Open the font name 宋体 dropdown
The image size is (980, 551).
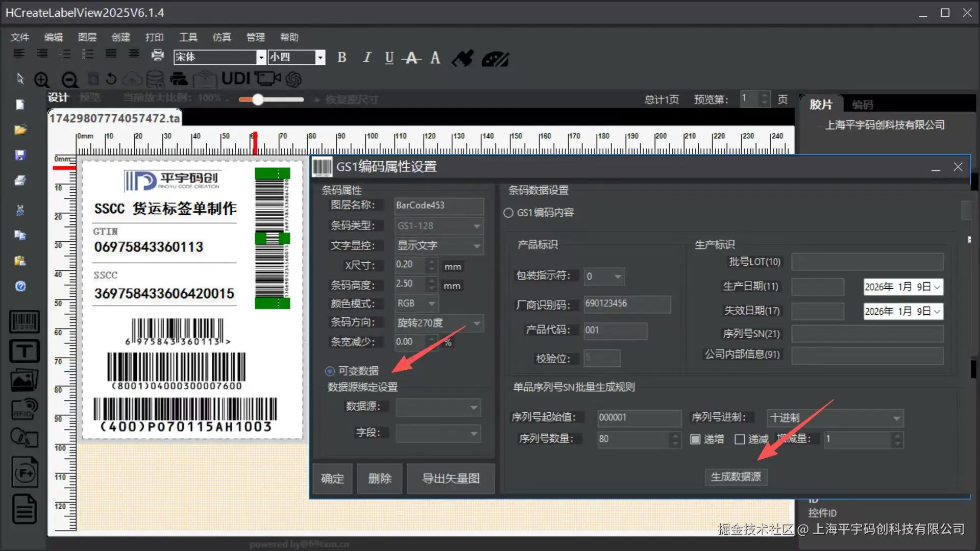tap(261, 57)
